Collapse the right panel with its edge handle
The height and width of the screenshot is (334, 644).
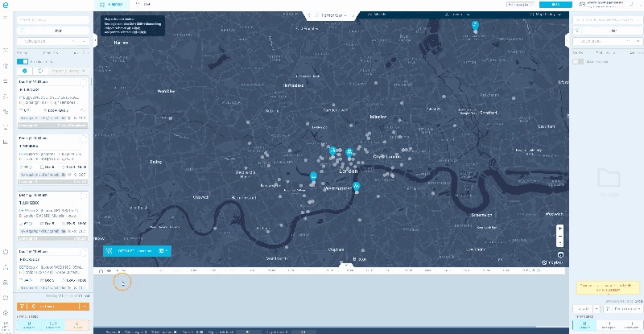pyautogui.click(x=567, y=40)
